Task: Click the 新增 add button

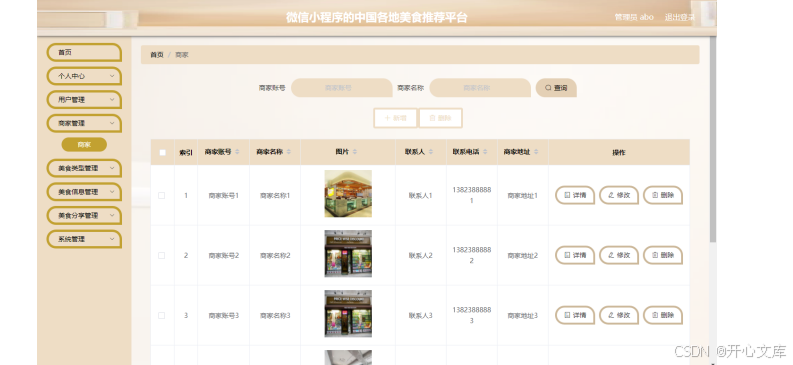Action: [x=395, y=118]
